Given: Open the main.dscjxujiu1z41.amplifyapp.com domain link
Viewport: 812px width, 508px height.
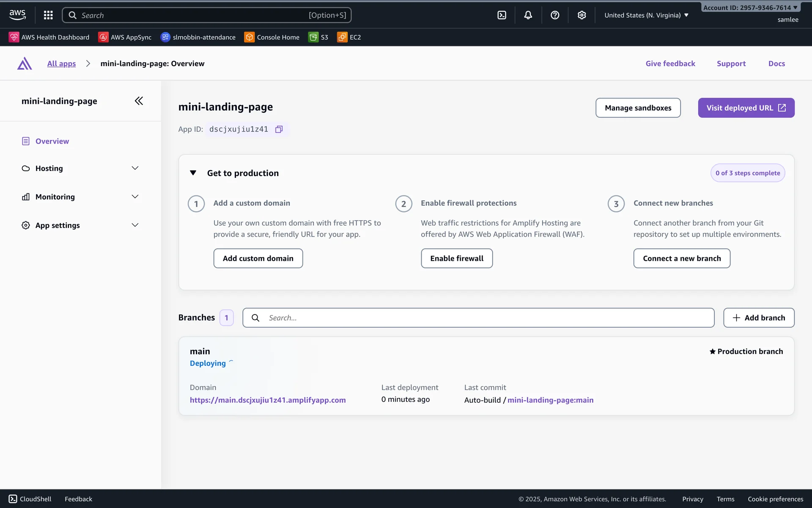Looking at the screenshot, I should 268,400.
